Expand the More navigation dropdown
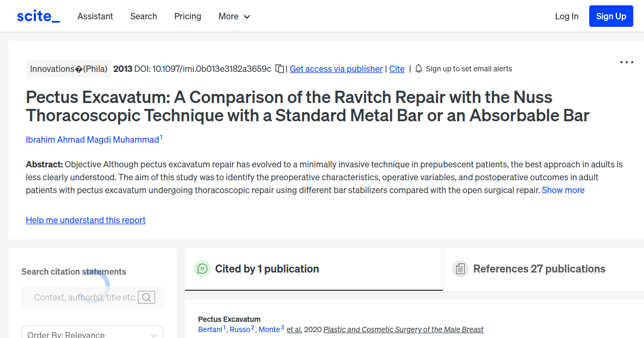The width and height of the screenshot is (644, 338). point(234,16)
